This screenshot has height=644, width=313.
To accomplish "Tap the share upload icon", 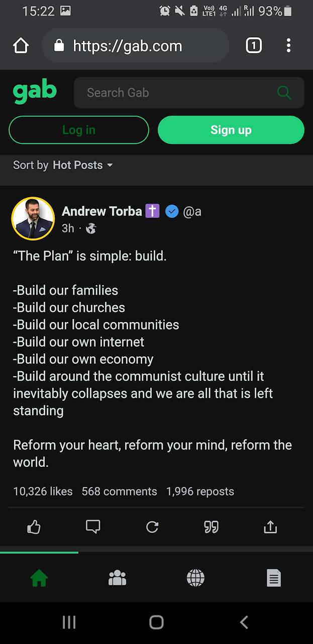I will (270, 527).
